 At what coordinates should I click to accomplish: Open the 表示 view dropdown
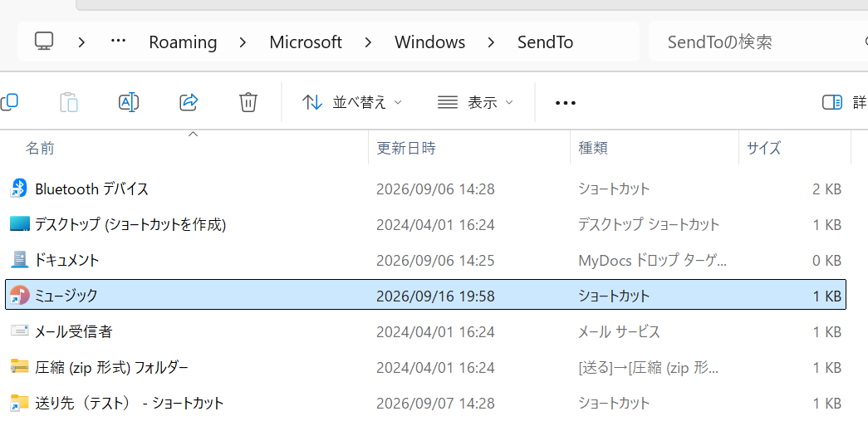[475, 102]
